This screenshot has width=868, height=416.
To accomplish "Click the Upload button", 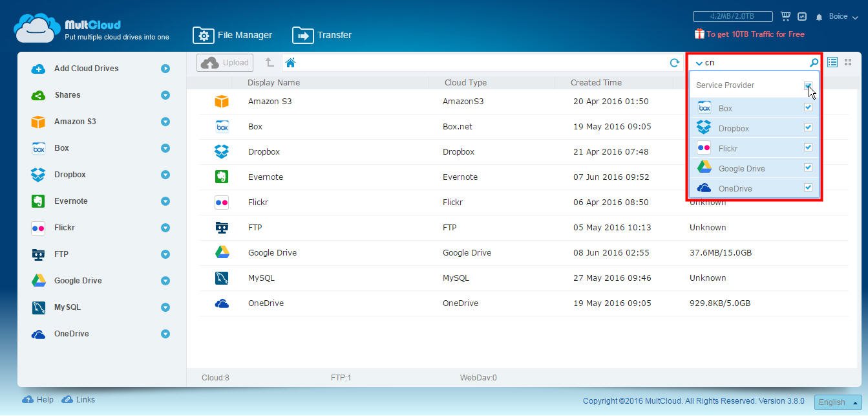I will tap(225, 63).
